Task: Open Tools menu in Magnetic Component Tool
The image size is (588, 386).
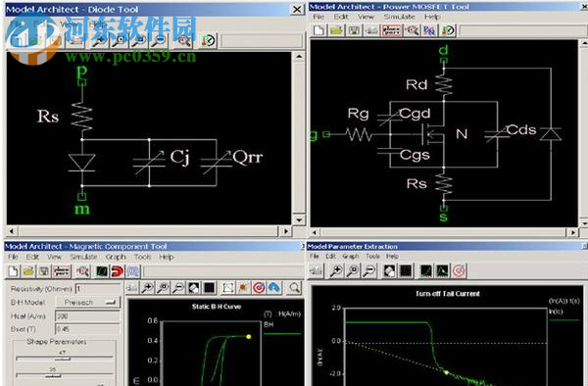Action: pos(142,257)
